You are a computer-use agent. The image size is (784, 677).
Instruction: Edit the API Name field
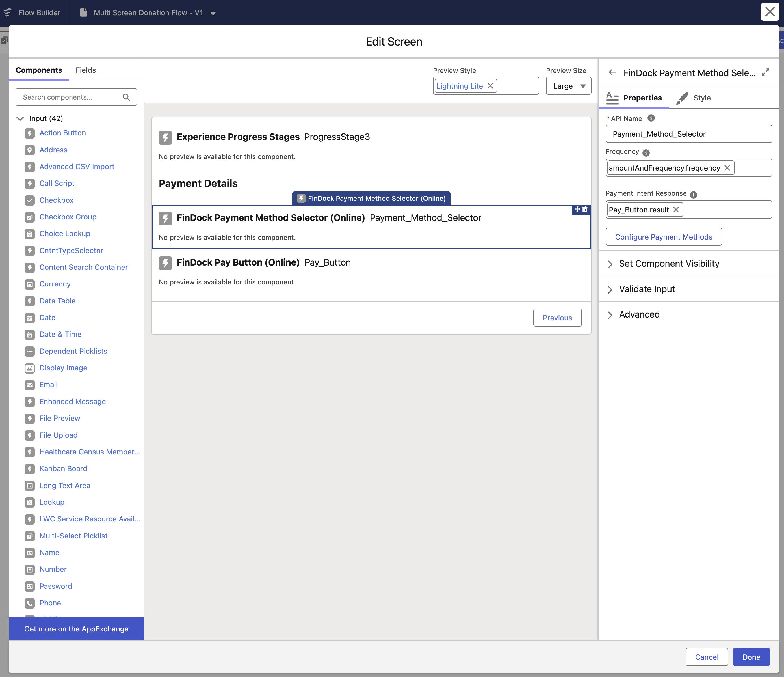pos(689,134)
